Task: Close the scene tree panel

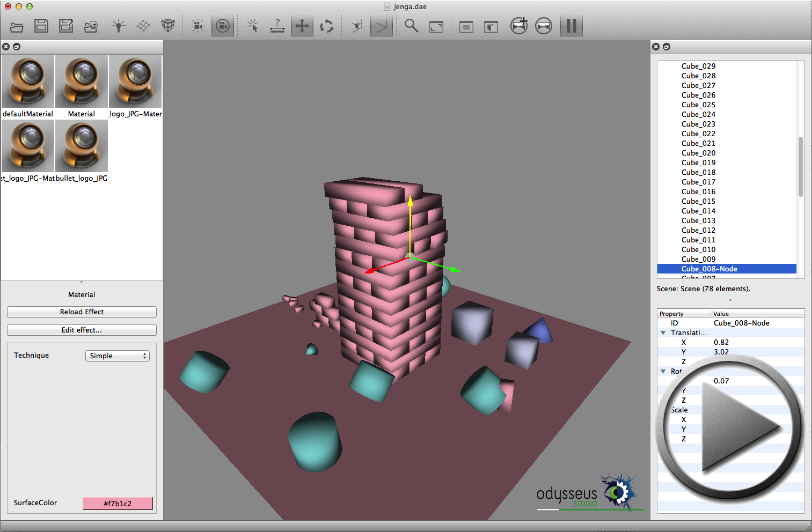Action: 656,47
